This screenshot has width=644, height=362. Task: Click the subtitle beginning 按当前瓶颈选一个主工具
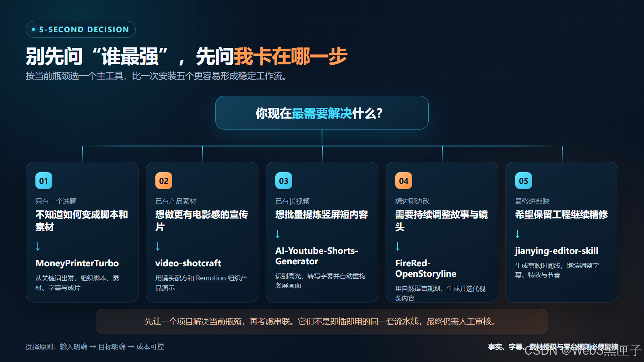pos(156,76)
